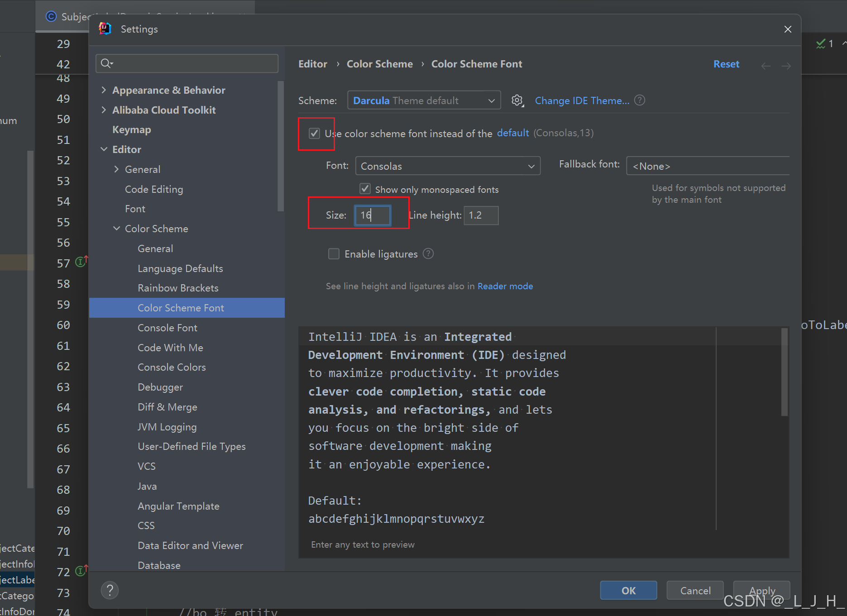
Task: Open the default font link
Action: [513, 133]
